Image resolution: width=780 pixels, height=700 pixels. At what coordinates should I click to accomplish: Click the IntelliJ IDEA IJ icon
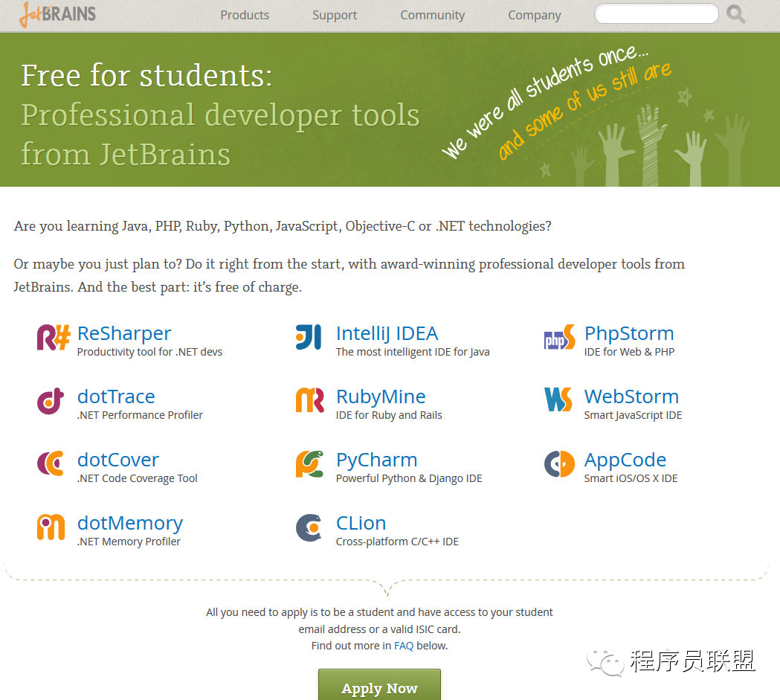point(309,337)
